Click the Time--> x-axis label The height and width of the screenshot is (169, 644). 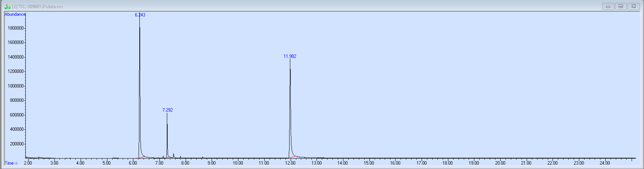click(11, 163)
